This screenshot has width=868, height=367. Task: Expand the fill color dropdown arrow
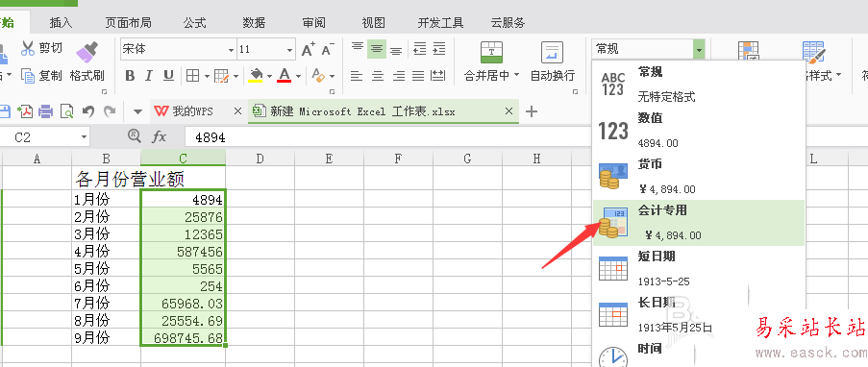pyautogui.click(x=269, y=77)
